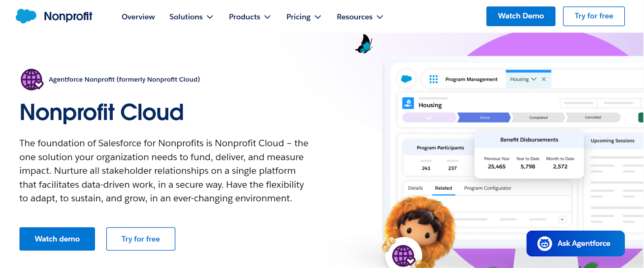Open the small row dropdown arrow in mockup

pyautogui.click(x=562, y=219)
